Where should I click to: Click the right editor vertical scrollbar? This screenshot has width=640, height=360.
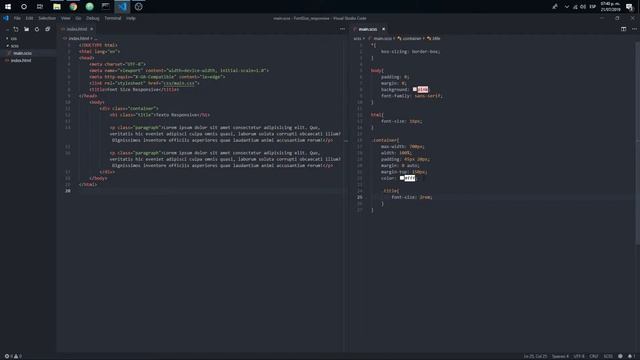pyautogui.click(x=638, y=143)
